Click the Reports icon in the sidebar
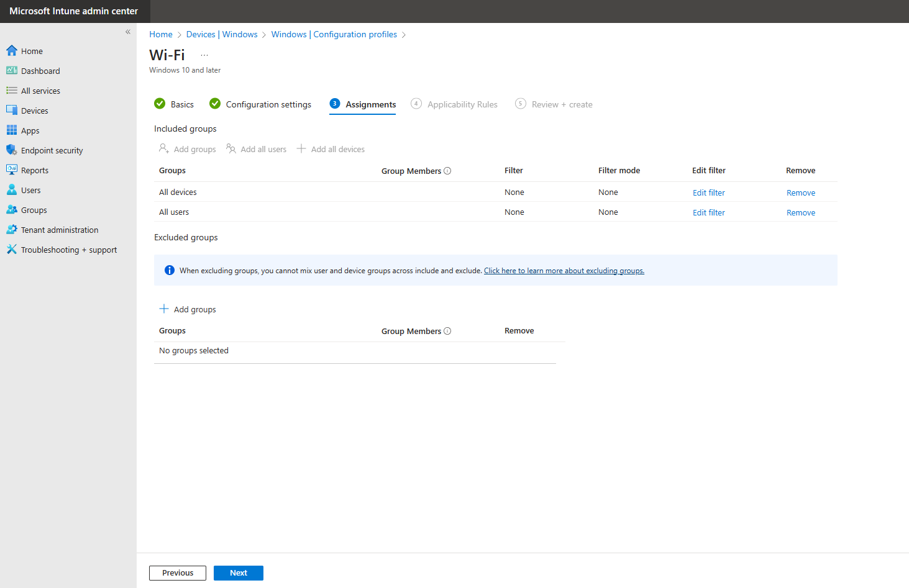909x588 pixels. tap(12, 170)
